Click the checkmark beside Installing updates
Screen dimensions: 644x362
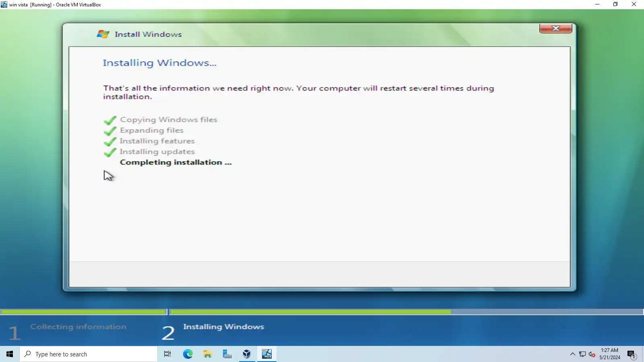pyautogui.click(x=110, y=152)
